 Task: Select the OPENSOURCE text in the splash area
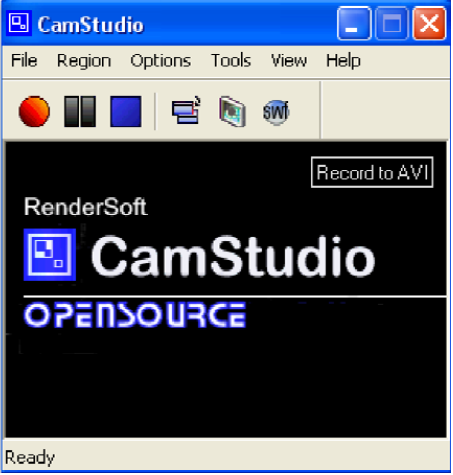135,315
